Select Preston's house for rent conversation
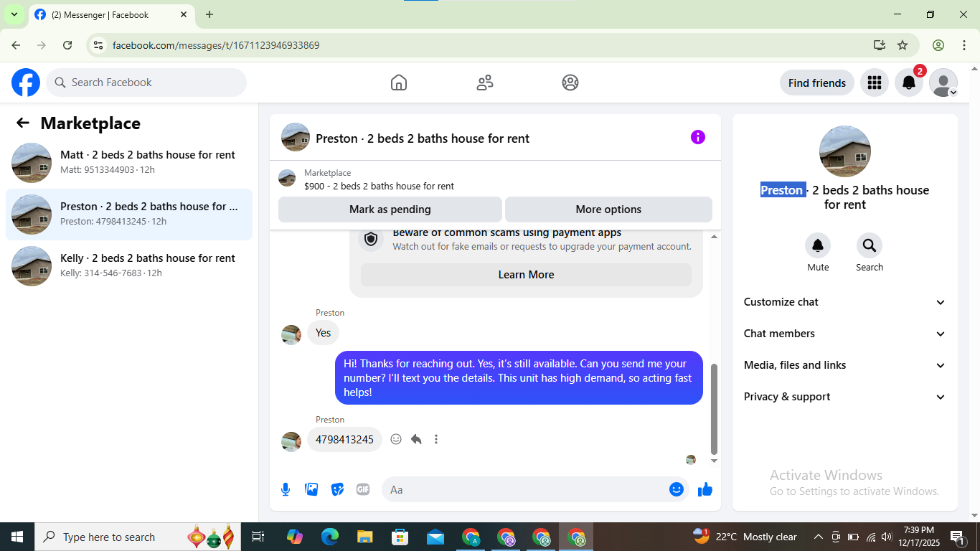The width and height of the screenshot is (980, 551). (x=129, y=215)
